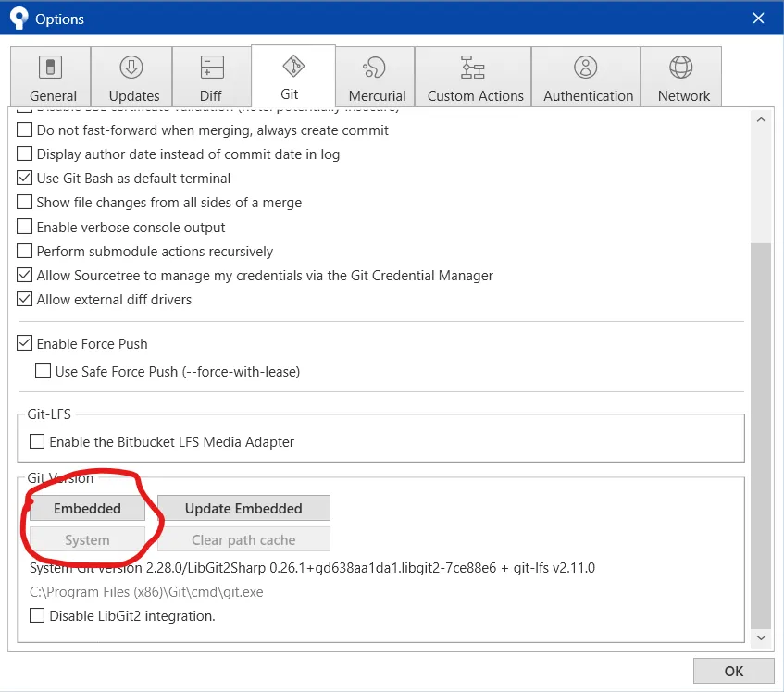The width and height of the screenshot is (784, 692).
Task: Uncheck Use Git Bash as default terminal
Action: point(24,178)
